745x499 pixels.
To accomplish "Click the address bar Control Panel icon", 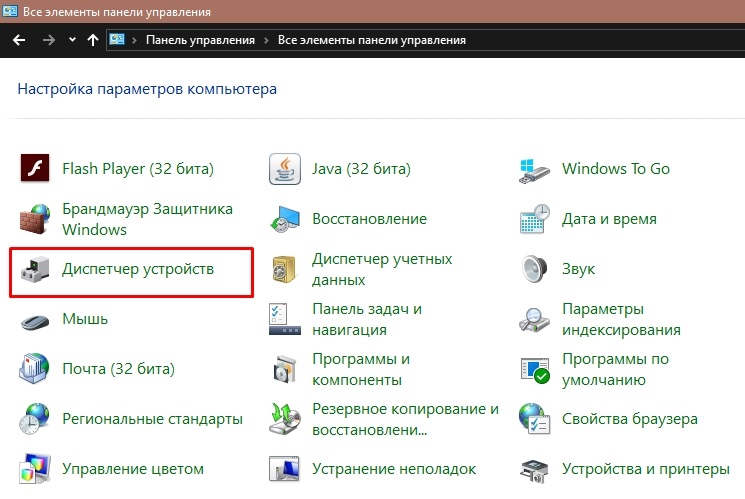I will point(117,39).
